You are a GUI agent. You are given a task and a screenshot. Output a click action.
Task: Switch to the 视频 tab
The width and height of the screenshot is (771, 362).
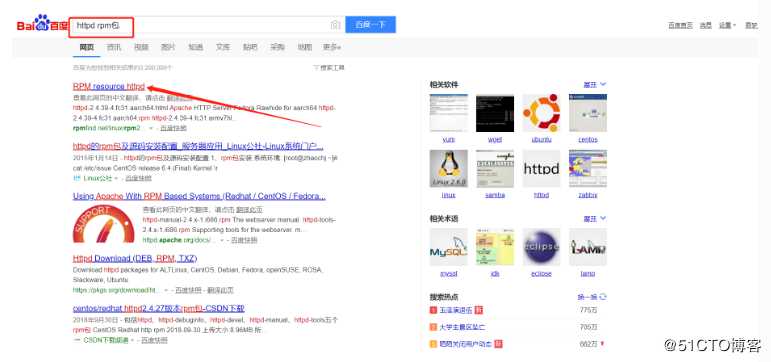pos(141,47)
